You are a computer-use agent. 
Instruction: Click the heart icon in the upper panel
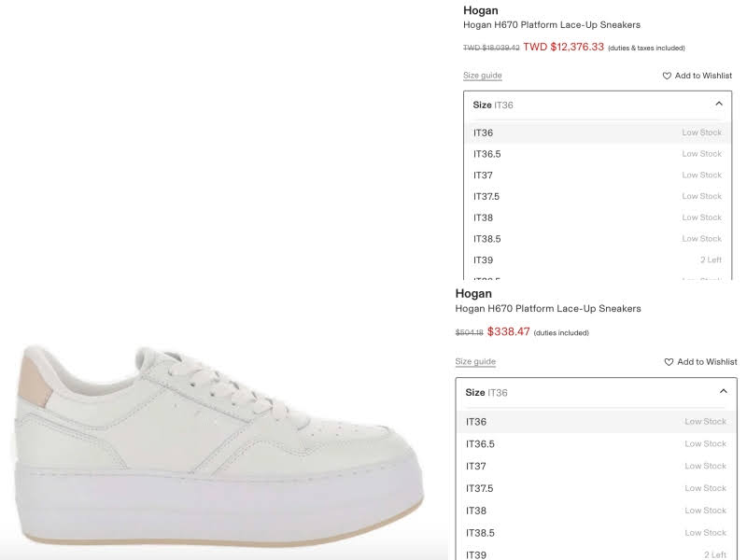click(x=667, y=76)
